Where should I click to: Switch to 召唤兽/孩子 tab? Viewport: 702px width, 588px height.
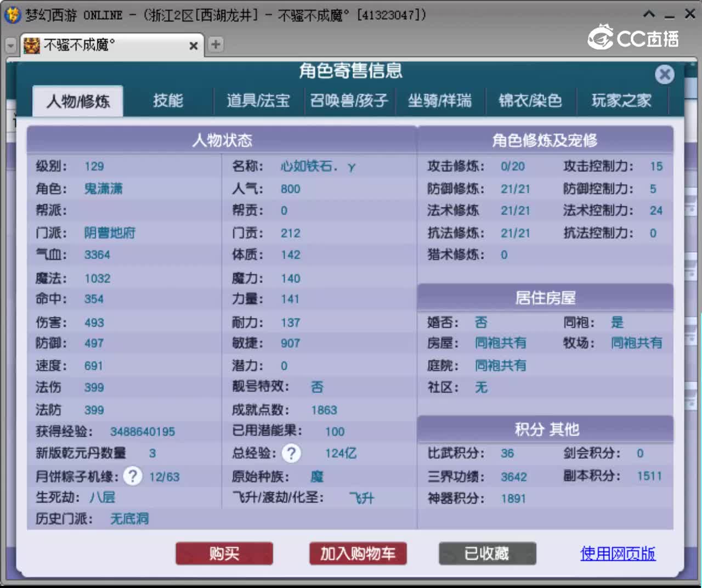point(349,100)
